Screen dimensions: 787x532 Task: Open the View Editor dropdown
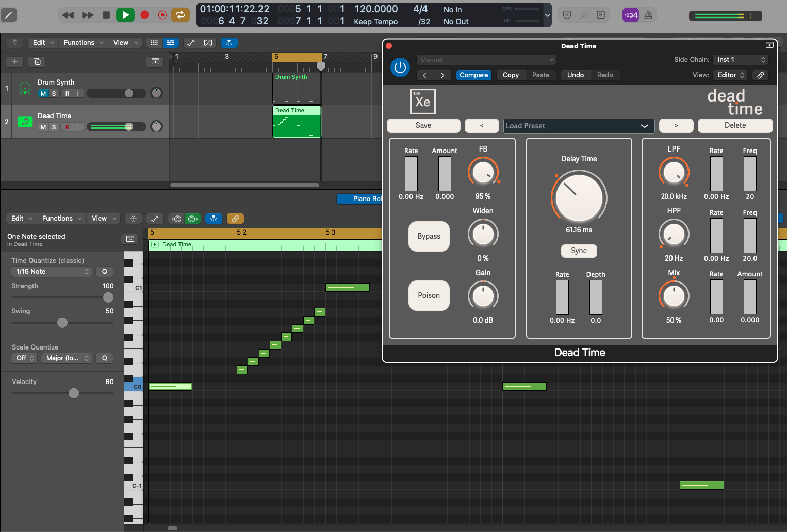pyautogui.click(x=731, y=75)
